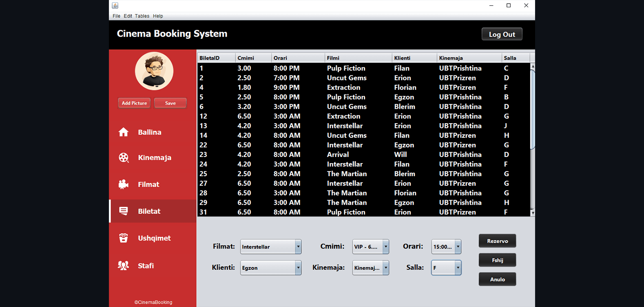Image resolution: width=644 pixels, height=307 pixels.
Task: Click the camera icon next to Filmat
Action: pyautogui.click(x=124, y=184)
